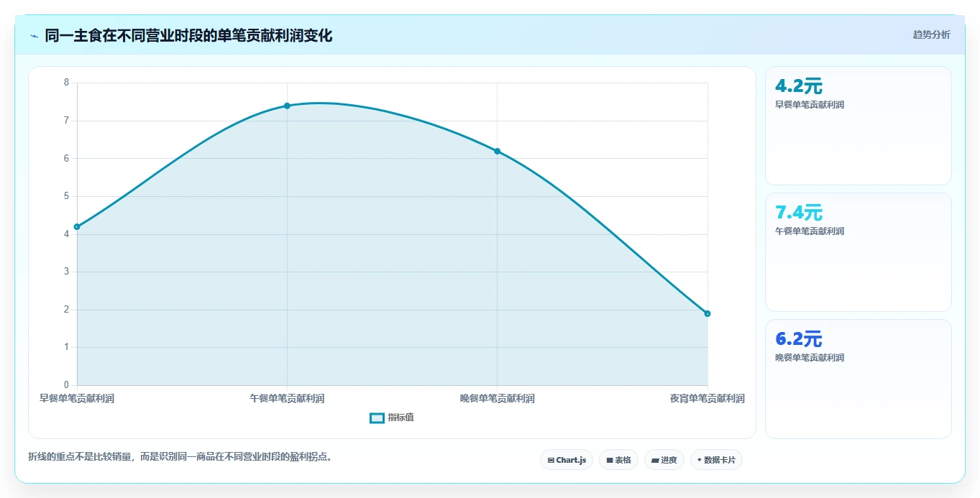
Task: Click the y-axis label 0
Action: 67,385
